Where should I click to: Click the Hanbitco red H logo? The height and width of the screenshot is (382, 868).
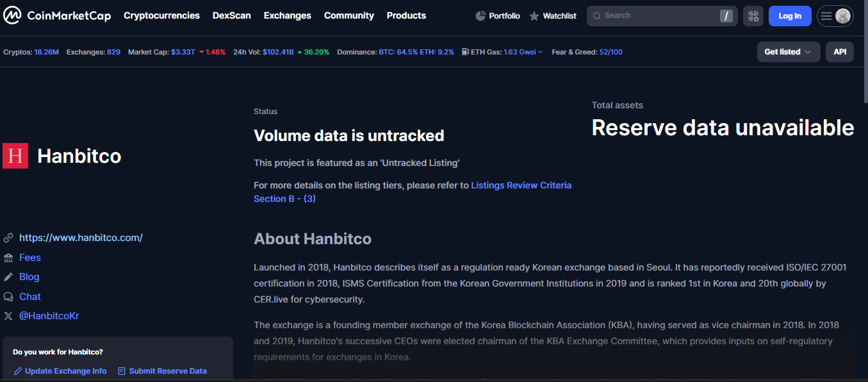pos(15,156)
